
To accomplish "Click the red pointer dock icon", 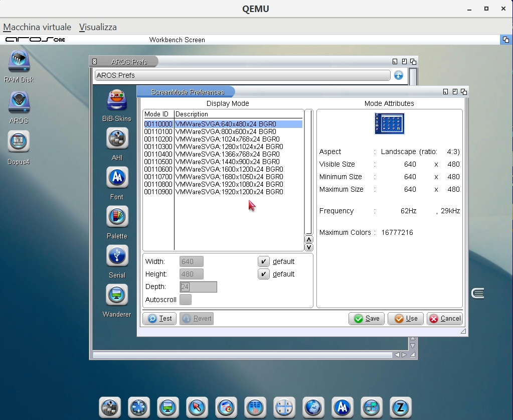I will (x=197, y=407).
